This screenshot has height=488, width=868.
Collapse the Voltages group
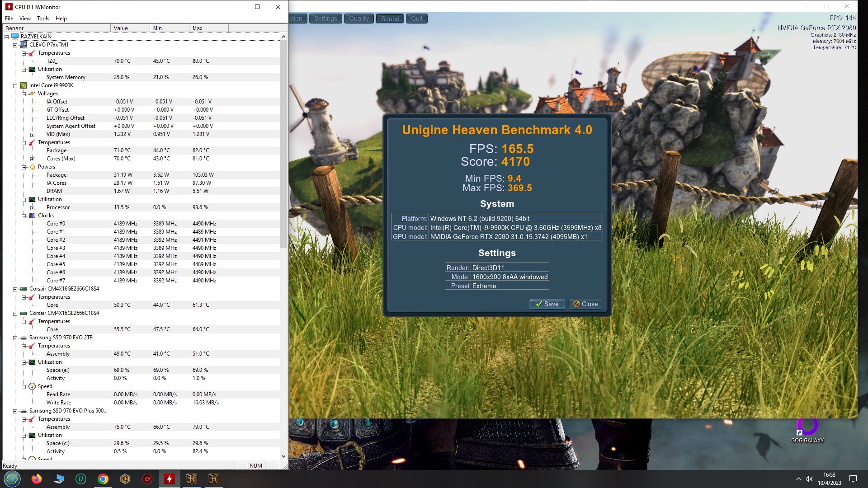click(24, 94)
